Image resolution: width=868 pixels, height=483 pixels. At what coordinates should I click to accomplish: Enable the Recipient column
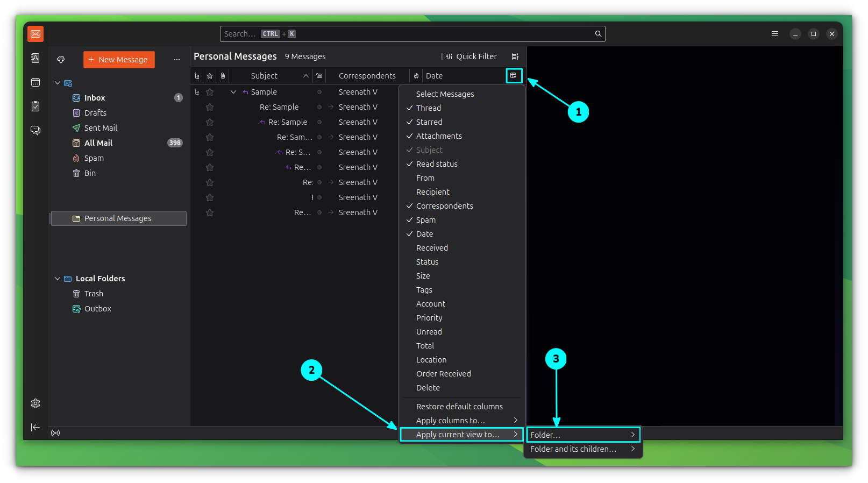432,192
